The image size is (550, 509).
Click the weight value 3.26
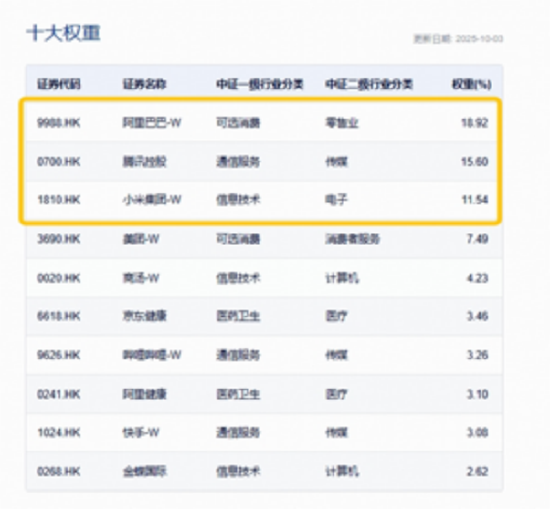click(477, 355)
